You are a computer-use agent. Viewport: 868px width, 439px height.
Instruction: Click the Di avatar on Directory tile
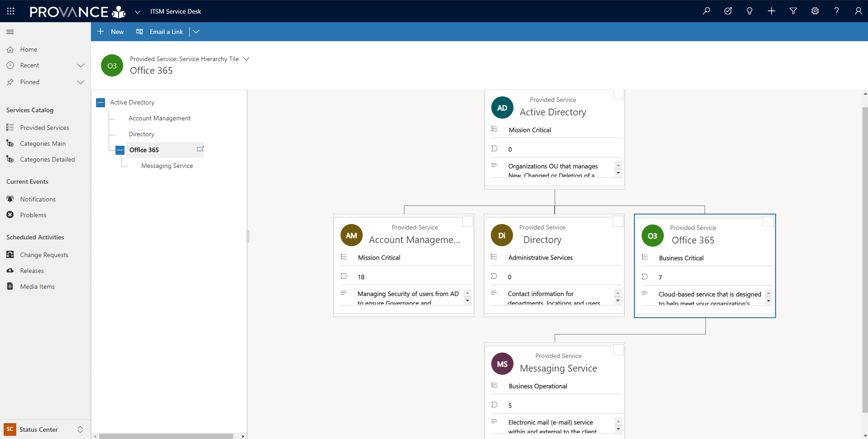502,235
